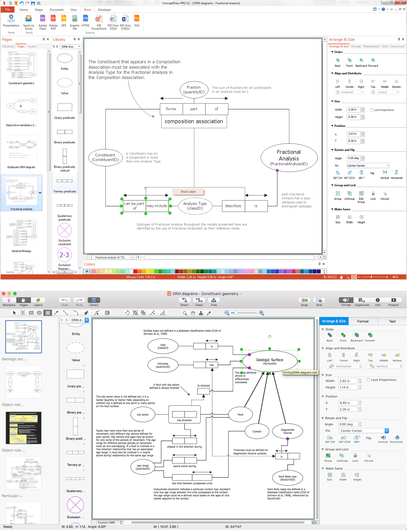Switch to the Text tab in macOS panel

point(392,321)
